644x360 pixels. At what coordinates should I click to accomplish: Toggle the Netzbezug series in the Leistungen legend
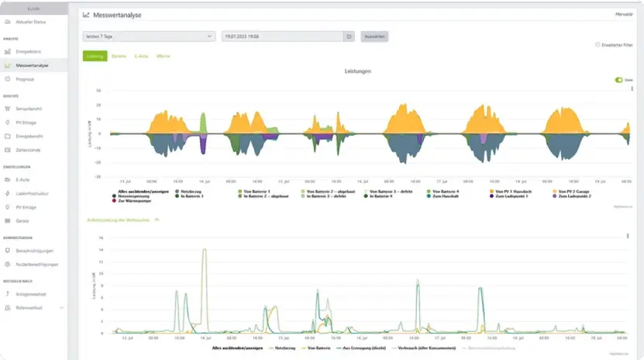(188, 192)
